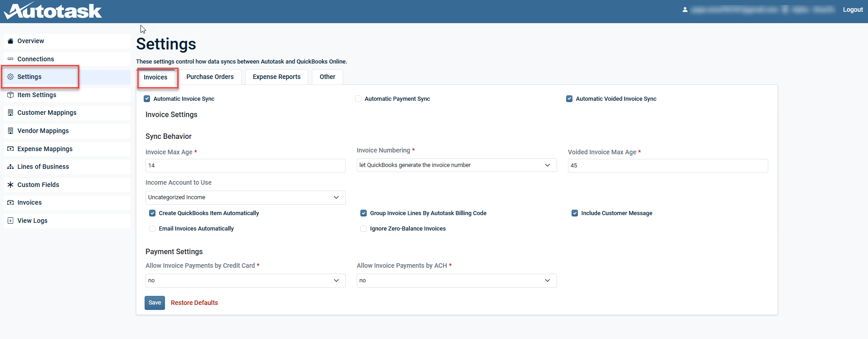Viewport: 868px width, 339px height.
Task: Expand the Income Account to Use dropdown
Action: tap(245, 197)
